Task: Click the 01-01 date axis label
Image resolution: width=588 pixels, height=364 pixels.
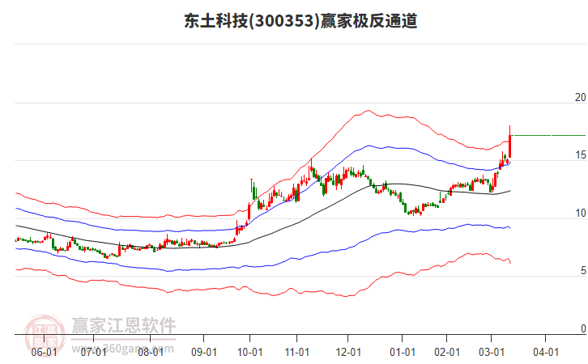Action: 403,353
